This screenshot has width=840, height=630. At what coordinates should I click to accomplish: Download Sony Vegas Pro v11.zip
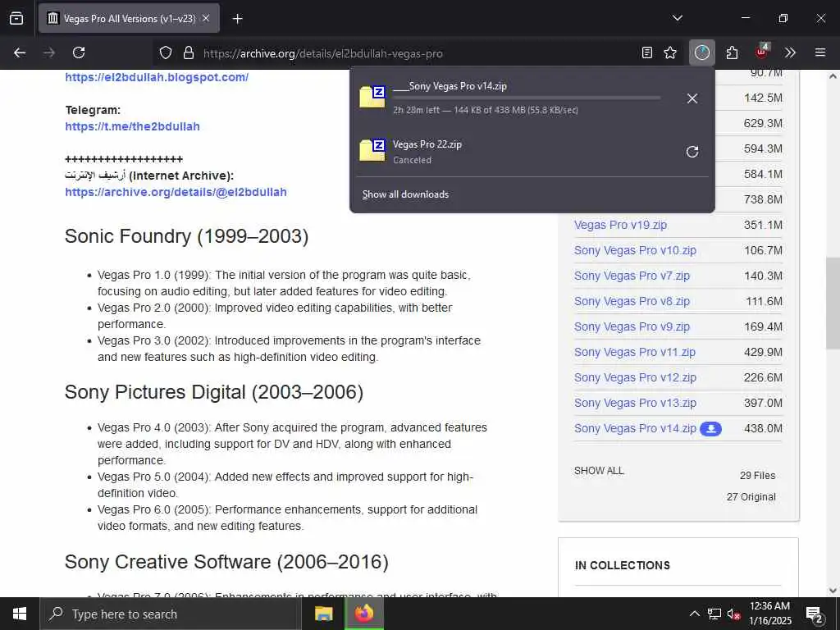coord(635,352)
